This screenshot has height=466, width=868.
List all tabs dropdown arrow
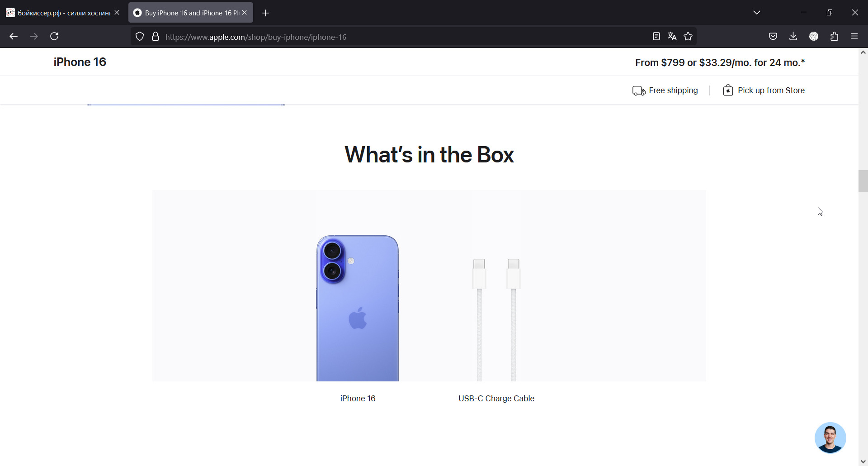(757, 13)
